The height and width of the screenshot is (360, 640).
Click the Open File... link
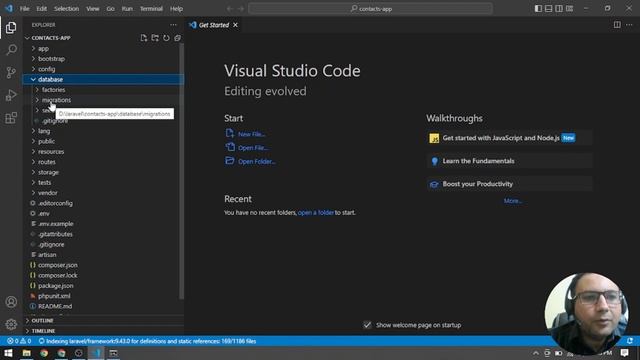click(x=253, y=148)
